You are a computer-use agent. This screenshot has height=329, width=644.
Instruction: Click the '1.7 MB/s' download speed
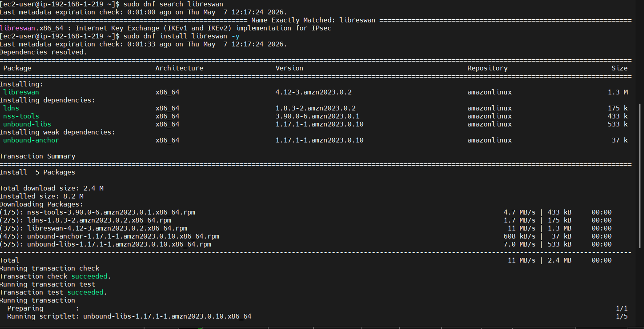pos(519,220)
